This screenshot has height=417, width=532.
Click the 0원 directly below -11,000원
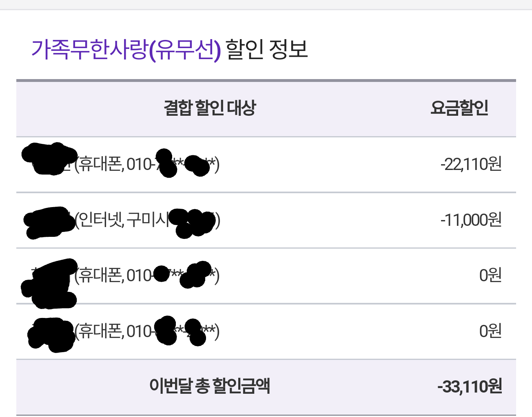(x=490, y=276)
